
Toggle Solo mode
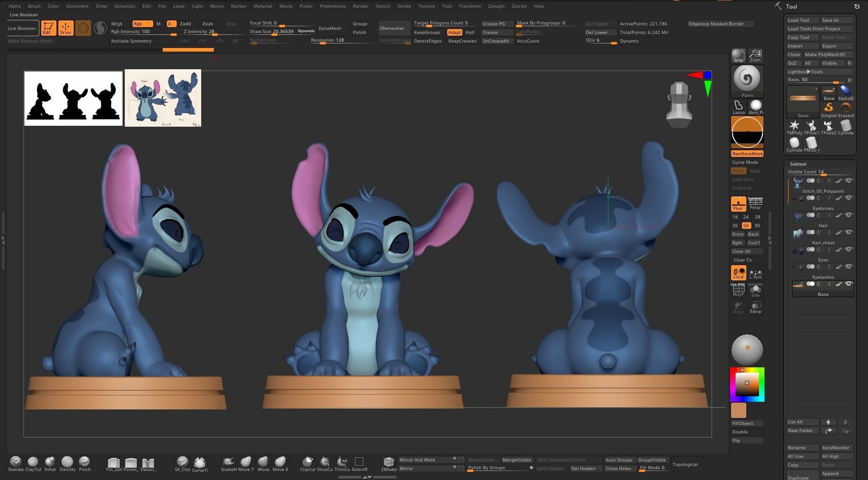click(755, 290)
